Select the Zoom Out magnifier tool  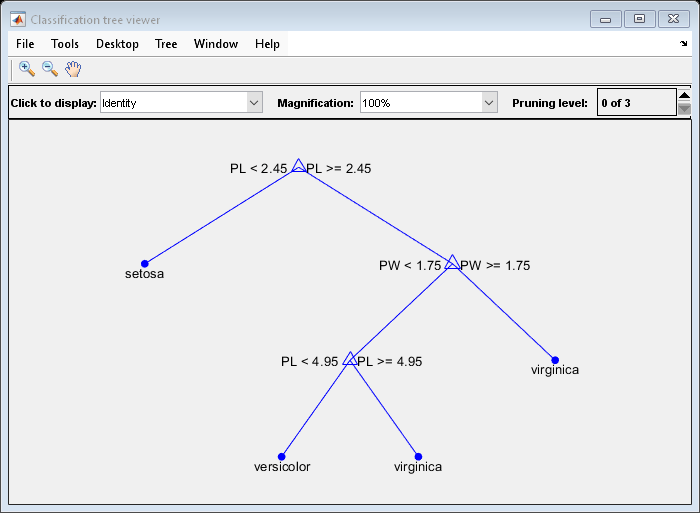(x=49, y=69)
